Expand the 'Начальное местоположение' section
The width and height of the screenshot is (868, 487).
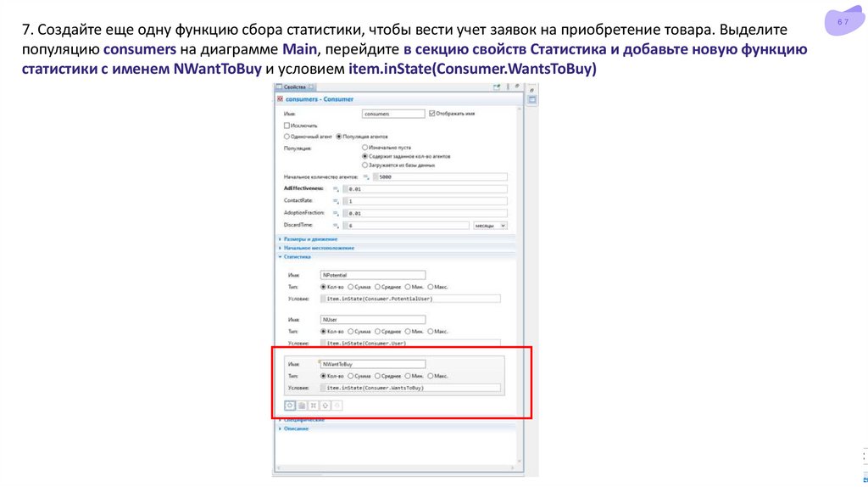pos(319,248)
